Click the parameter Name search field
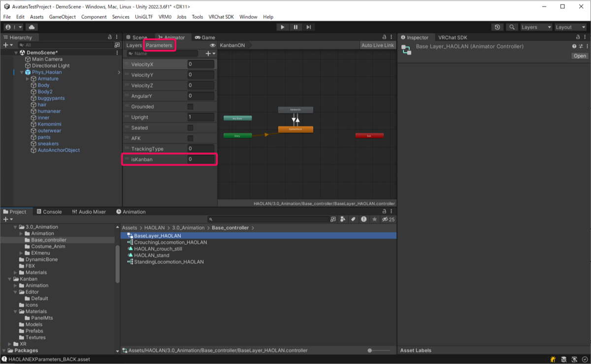This screenshot has height=364, width=591. pos(163,54)
